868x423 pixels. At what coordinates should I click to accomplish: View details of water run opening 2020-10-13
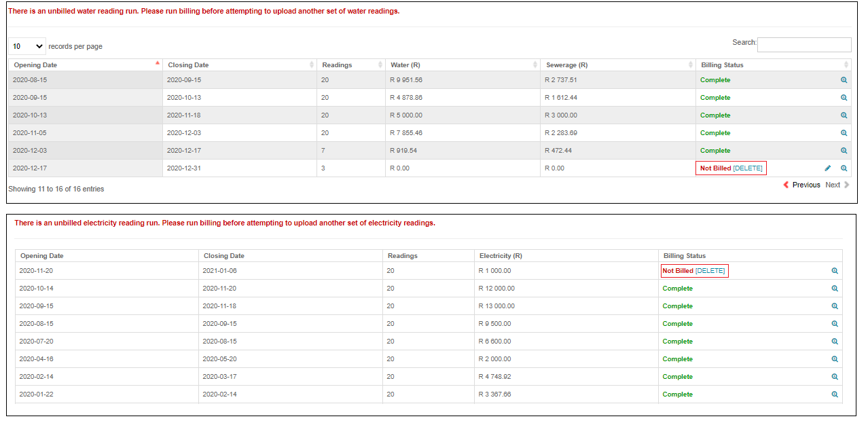pyautogui.click(x=844, y=115)
